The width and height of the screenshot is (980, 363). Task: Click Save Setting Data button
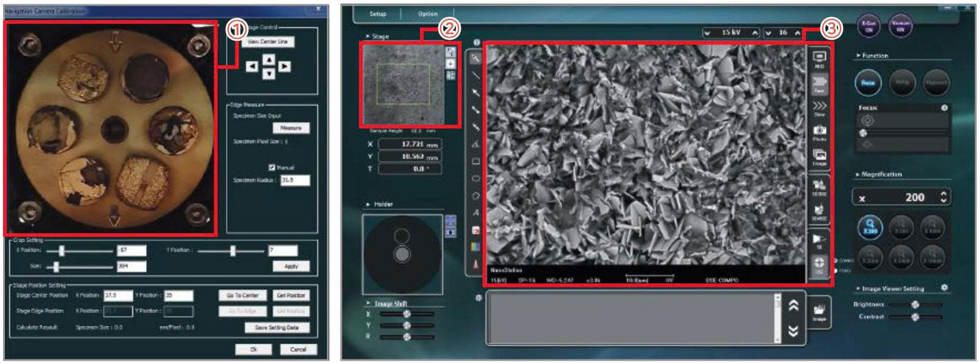(276, 328)
